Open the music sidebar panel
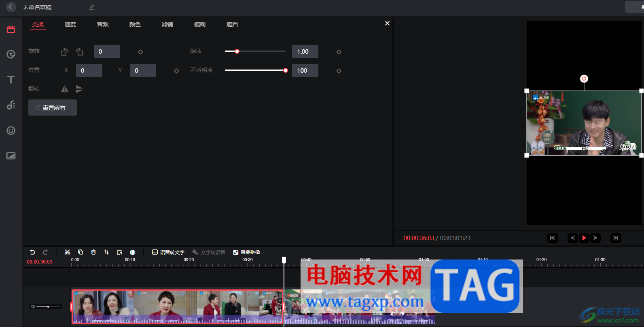Screen dimensions: 644x327 click(11, 105)
